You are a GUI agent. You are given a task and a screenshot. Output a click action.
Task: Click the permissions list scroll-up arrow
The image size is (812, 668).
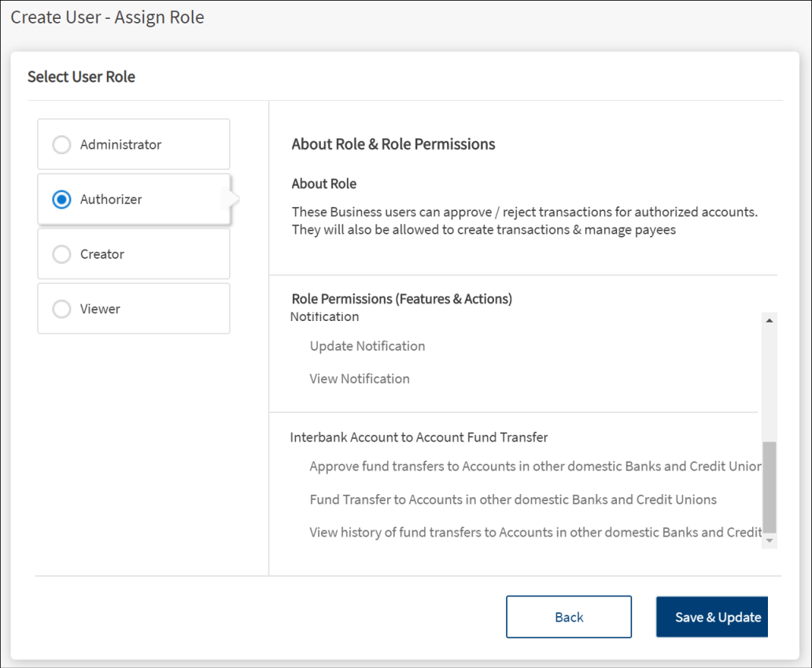[770, 320]
